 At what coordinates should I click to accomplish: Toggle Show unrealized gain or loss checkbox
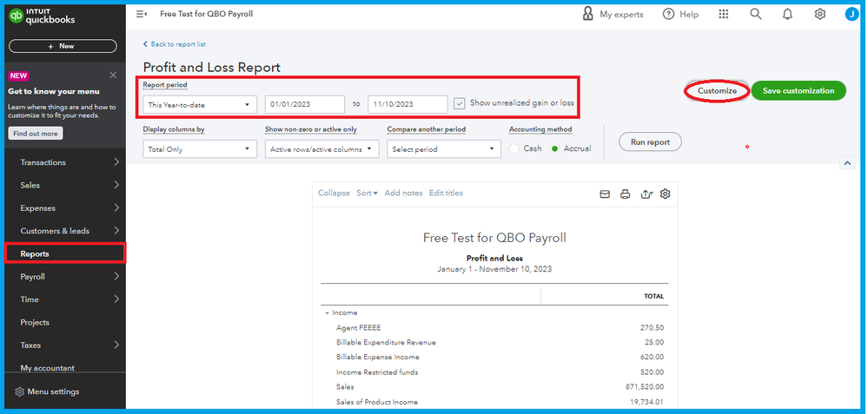click(x=459, y=103)
